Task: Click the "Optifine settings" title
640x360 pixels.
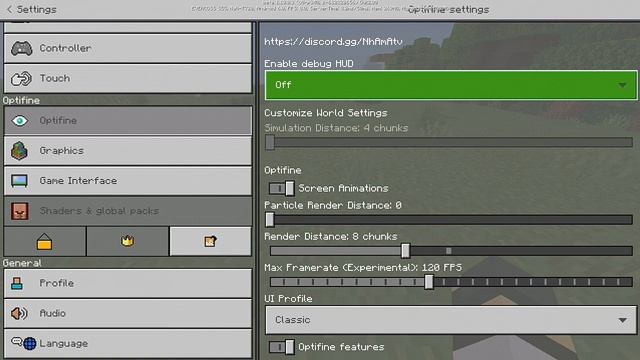Action: pyautogui.click(x=448, y=9)
